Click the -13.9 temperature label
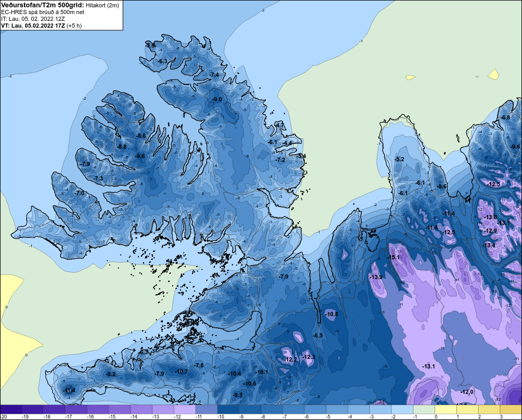The height and width of the screenshot is (420, 522). 376,277
